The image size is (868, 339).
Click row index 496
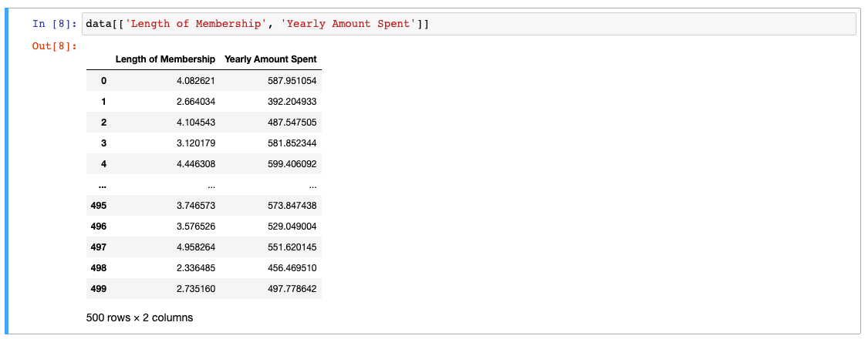[x=99, y=227]
